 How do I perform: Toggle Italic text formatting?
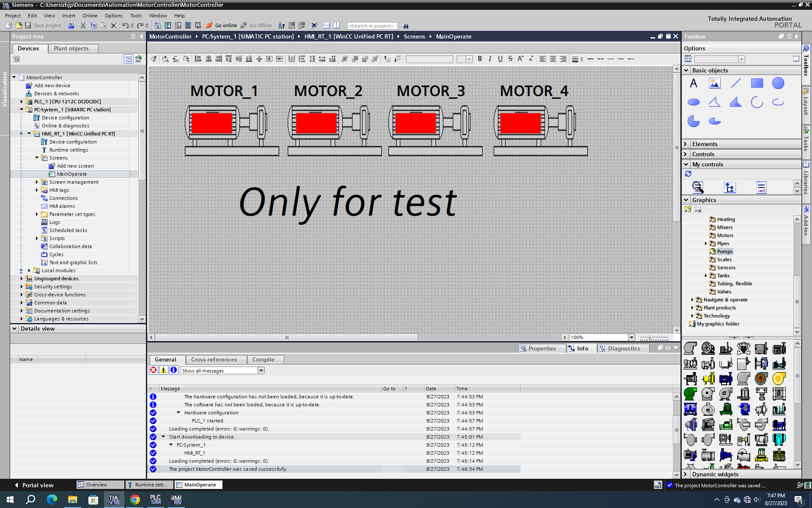coord(490,59)
